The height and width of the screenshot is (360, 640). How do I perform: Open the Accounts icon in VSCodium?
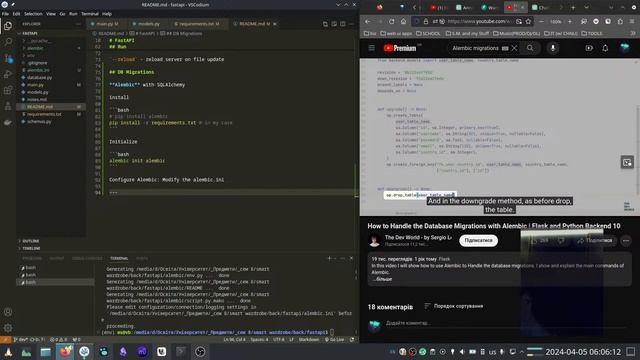coord(8,312)
